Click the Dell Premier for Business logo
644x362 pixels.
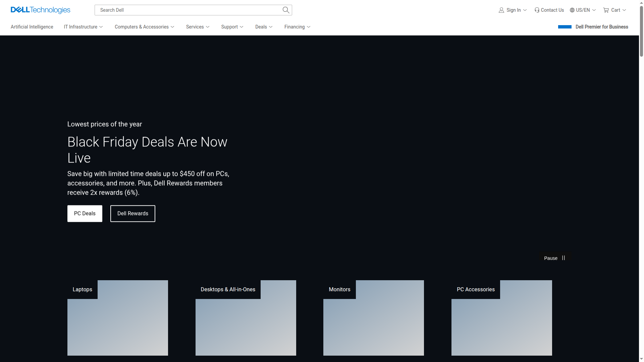pyautogui.click(x=564, y=26)
